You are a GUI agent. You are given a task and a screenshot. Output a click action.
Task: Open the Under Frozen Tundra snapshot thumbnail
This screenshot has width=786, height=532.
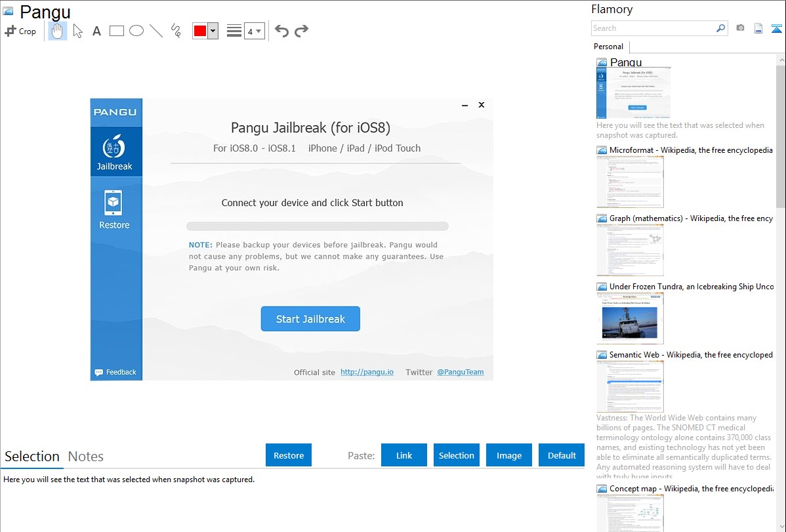pos(630,318)
